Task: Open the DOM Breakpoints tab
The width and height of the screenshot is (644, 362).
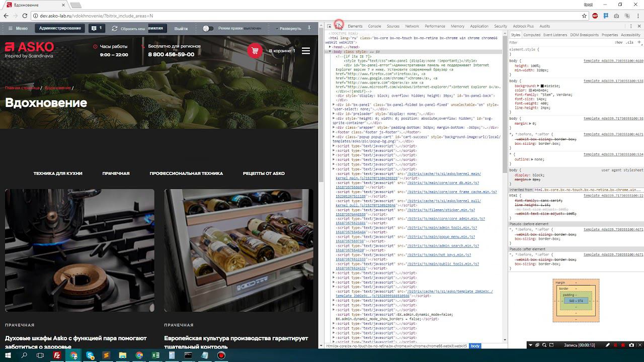Action: tap(585, 35)
